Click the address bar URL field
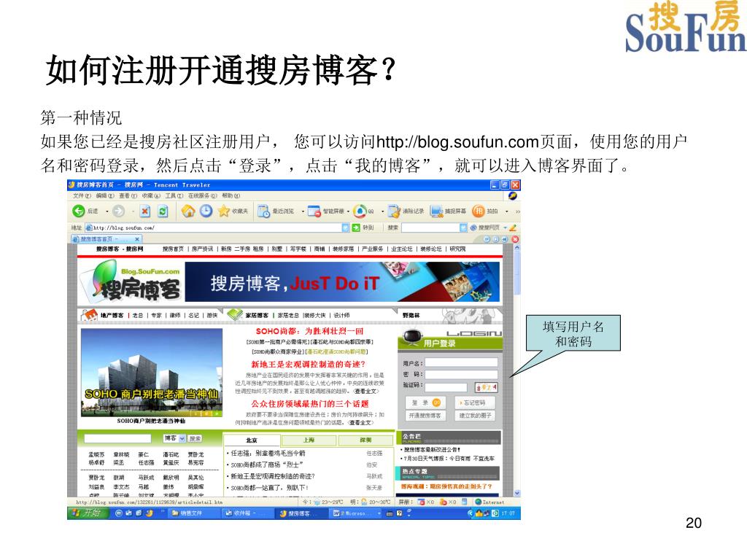The image size is (747, 560). (217, 227)
